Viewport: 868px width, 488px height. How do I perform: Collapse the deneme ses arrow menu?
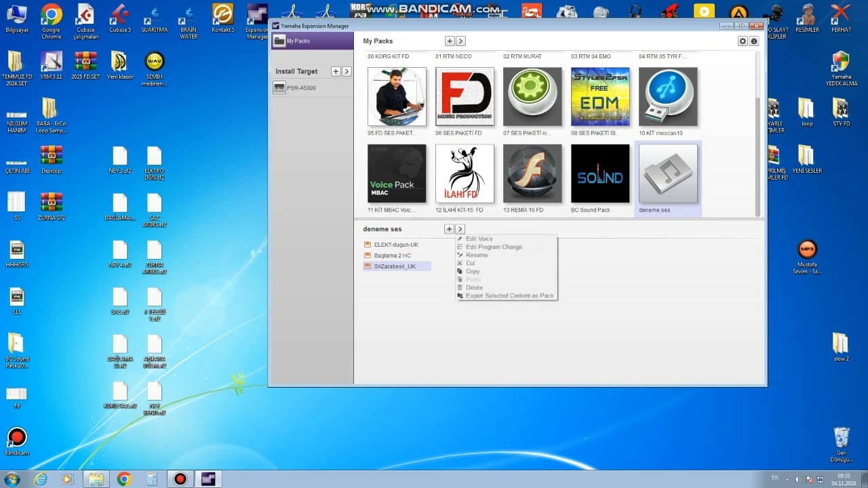(460, 229)
